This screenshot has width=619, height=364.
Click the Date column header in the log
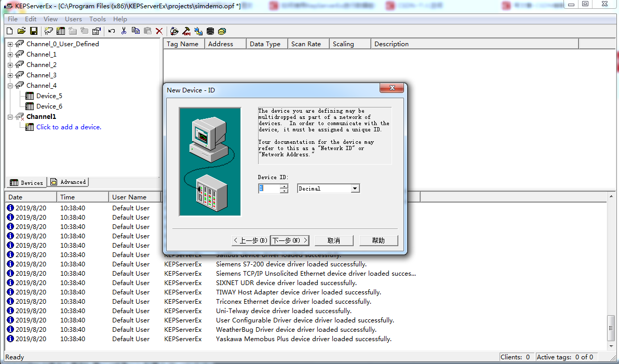click(x=31, y=197)
